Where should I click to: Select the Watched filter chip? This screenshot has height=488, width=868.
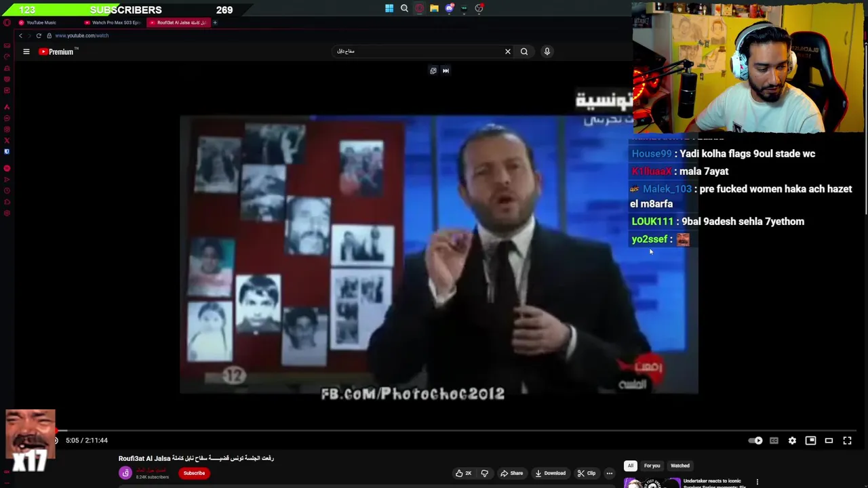coord(680,466)
